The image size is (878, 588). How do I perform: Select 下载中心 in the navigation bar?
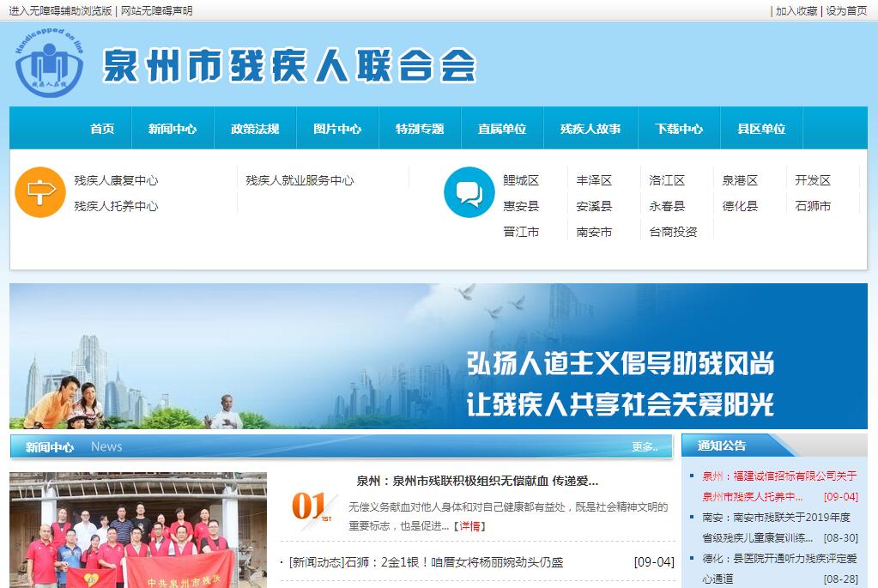pos(679,129)
